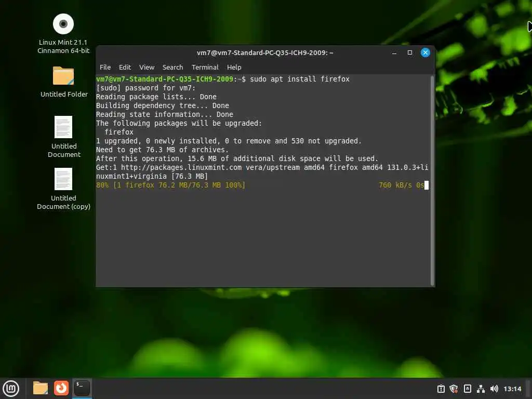532x399 pixels.
Task: Open Firefox from the taskbar launcher
Action: coord(61,388)
